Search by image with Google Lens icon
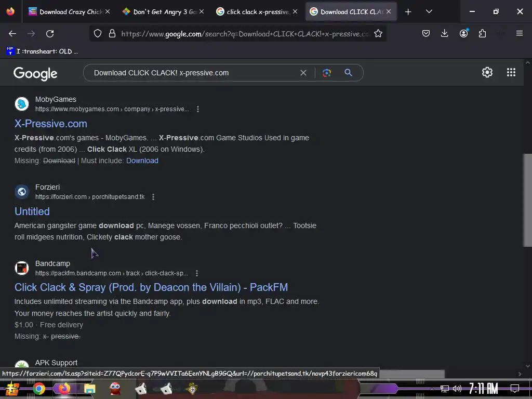 [327, 73]
